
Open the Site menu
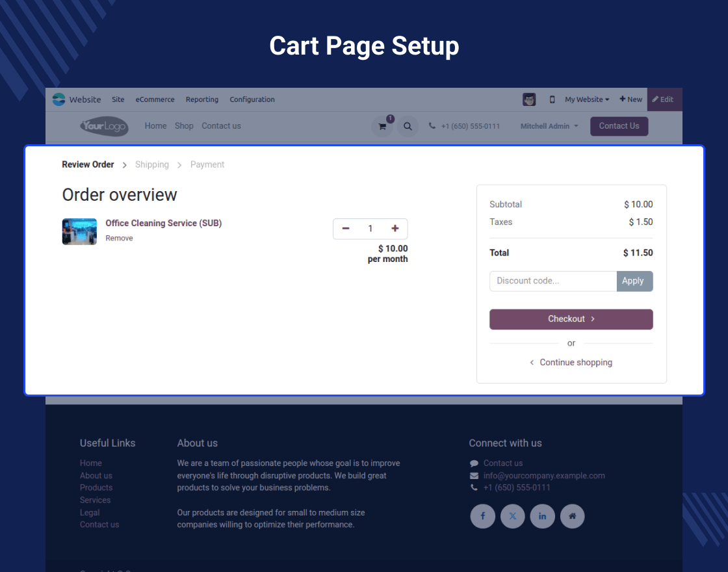[x=118, y=99]
